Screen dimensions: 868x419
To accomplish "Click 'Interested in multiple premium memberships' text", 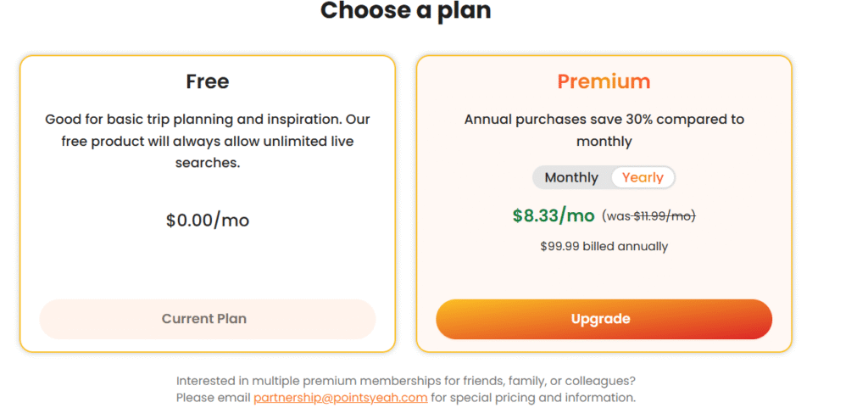I will tap(405, 381).
